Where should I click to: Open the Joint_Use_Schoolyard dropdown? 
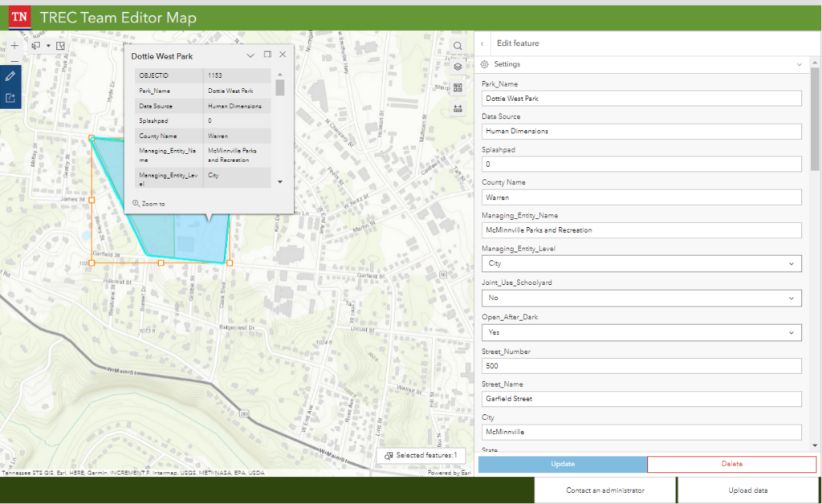pyautogui.click(x=641, y=298)
